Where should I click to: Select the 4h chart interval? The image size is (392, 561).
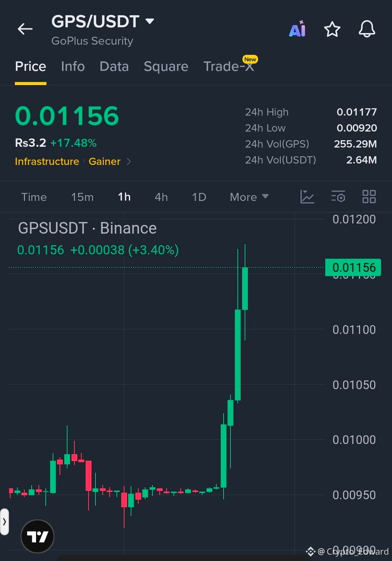coord(161,197)
